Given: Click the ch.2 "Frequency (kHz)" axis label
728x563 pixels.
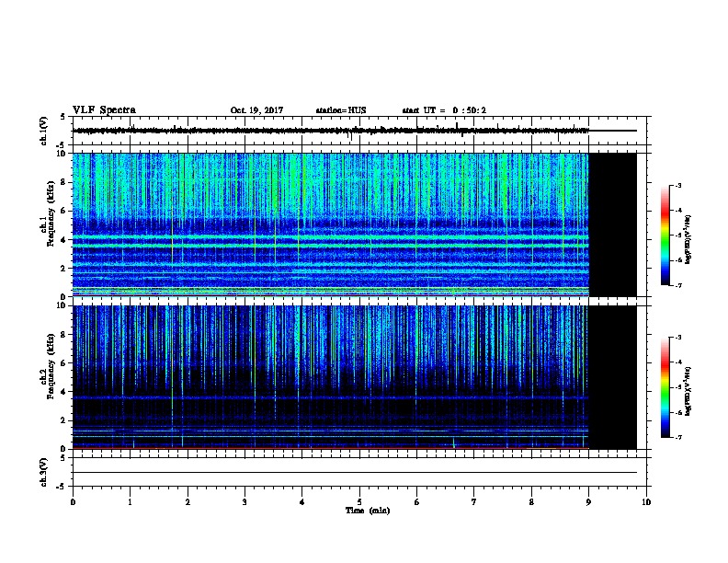Looking at the screenshot, I should (x=51, y=366).
